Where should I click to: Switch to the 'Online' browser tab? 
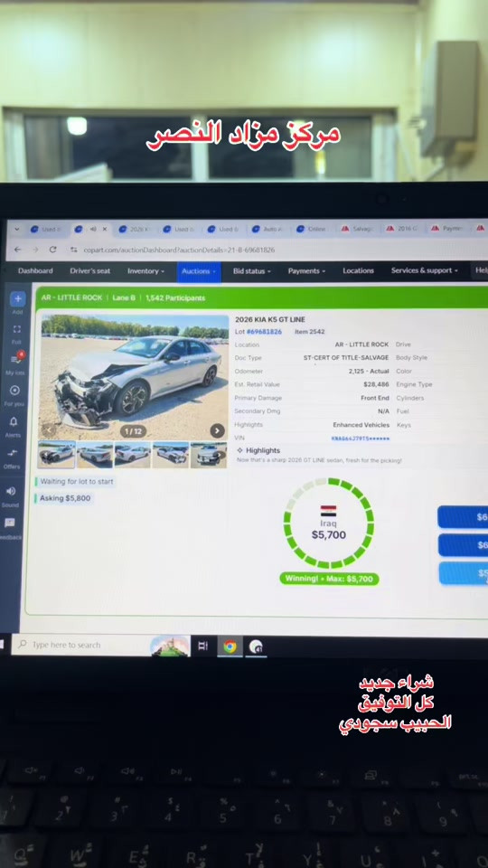311,229
